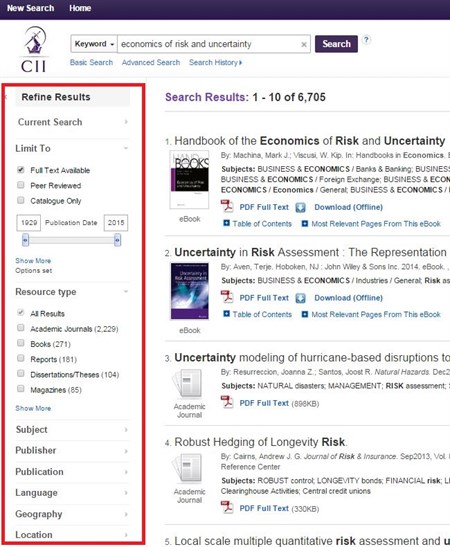This screenshot has width=450, height=547.
Task: Click PDF icon for the Handbook result
Action: (x=227, y=207)
